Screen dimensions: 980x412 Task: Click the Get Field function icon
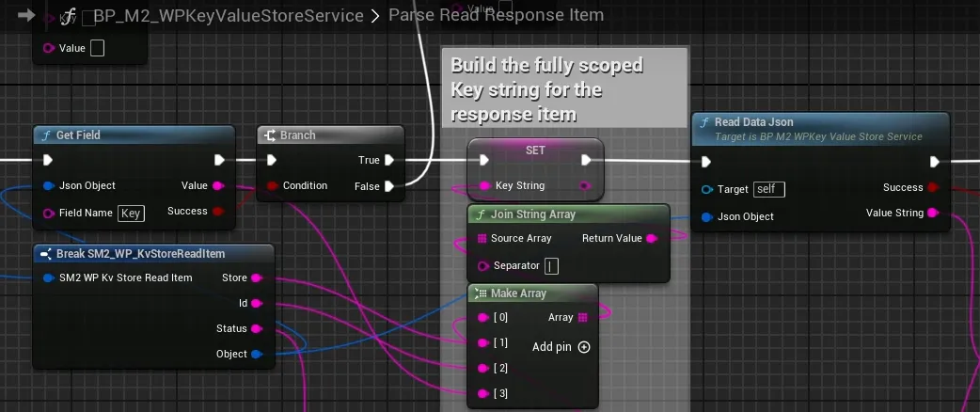(44, 135)
